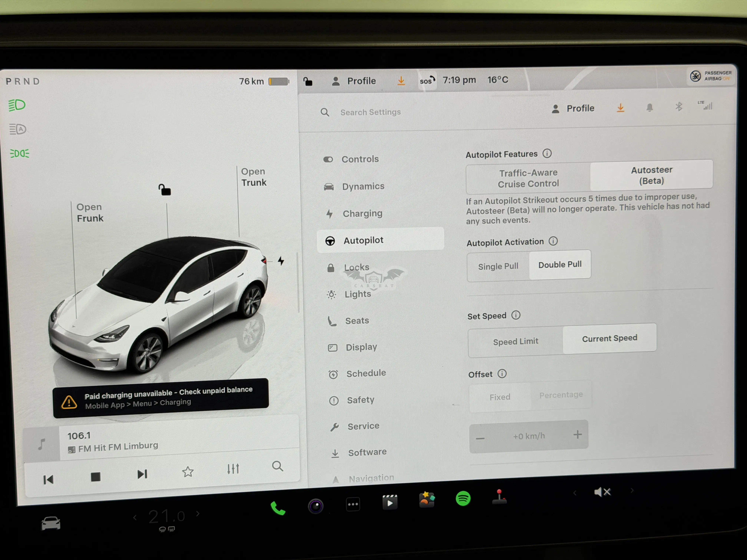
Task: Open the Theater app
Action: click(390, 502)
